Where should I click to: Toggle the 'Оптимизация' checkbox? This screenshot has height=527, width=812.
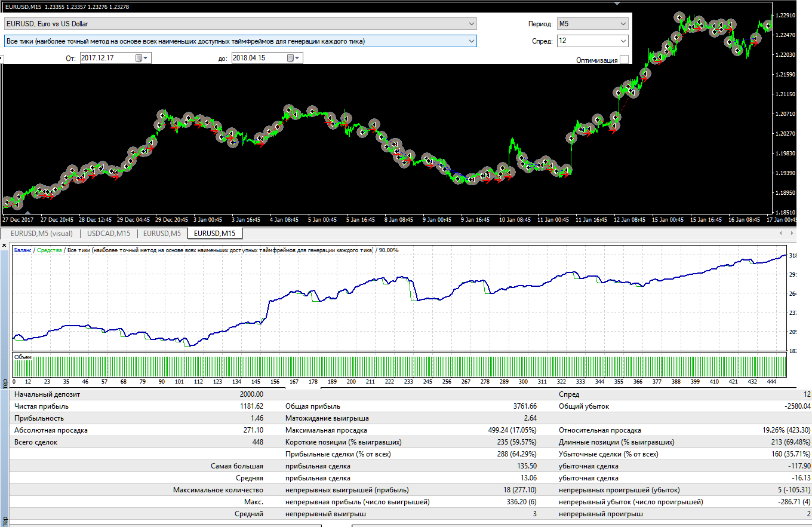(624, 60)
